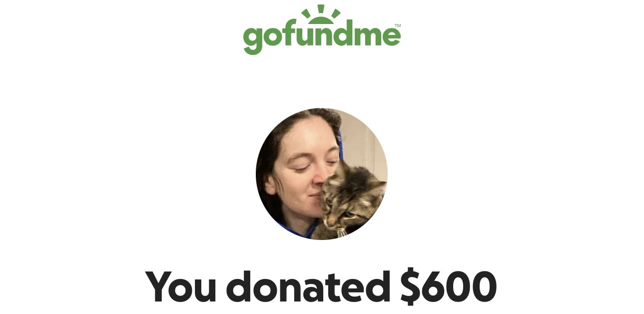This screenshot has height=314, width=644.
Task: Click the dollar sign in the heading
Action: (412, 287)
